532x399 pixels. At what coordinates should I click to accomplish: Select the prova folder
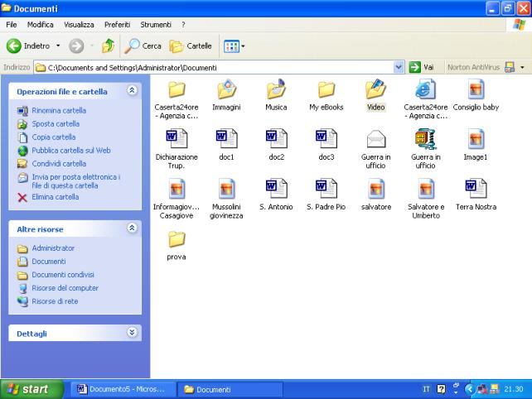pyautogui.click(x=177, y=245)
